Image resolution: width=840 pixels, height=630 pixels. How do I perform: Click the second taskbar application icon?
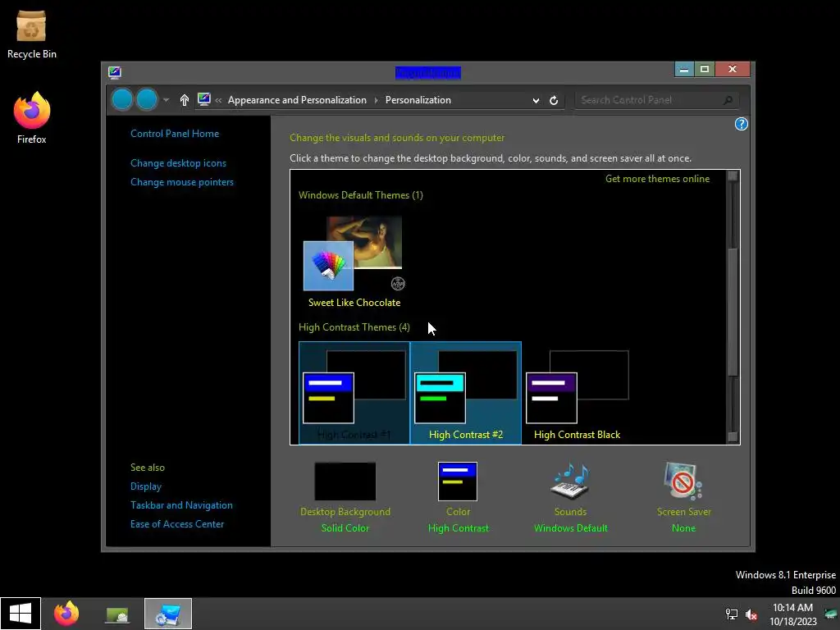tap(116, 614)
